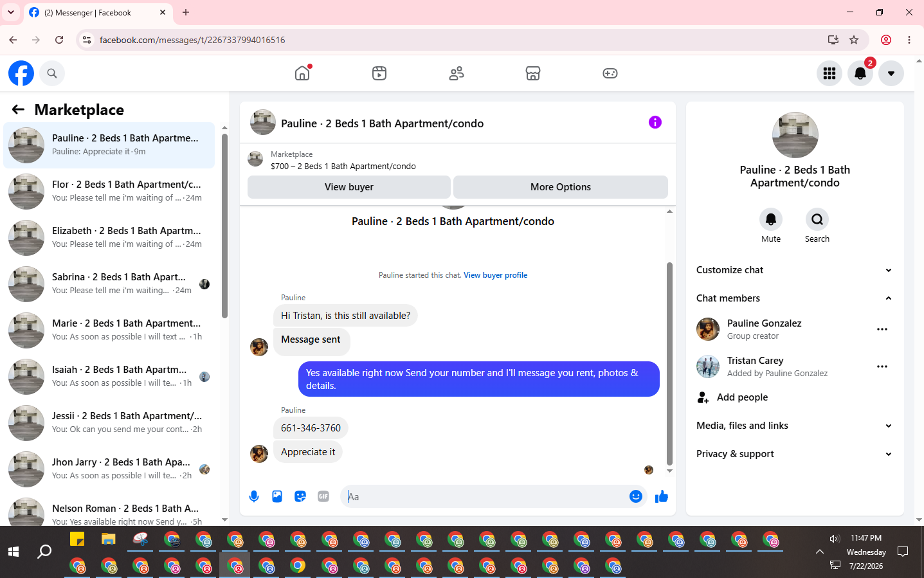
Task: Click the back arrow beside Marketplace
Action: tap(18, 110)
